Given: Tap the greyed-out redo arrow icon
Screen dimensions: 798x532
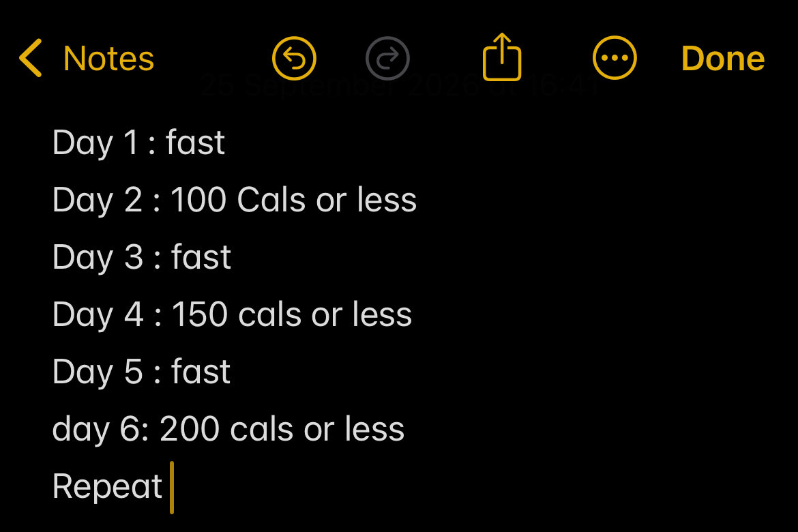Looking at the screenshot, I should [x=387, y=58].
